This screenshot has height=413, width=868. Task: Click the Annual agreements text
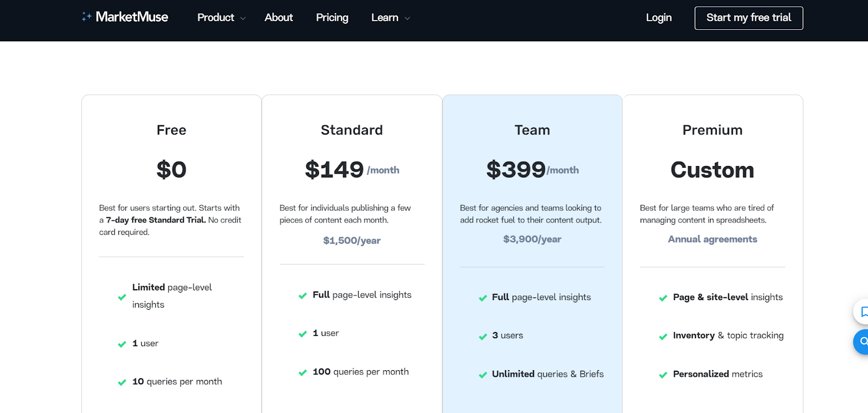[712, 239]
